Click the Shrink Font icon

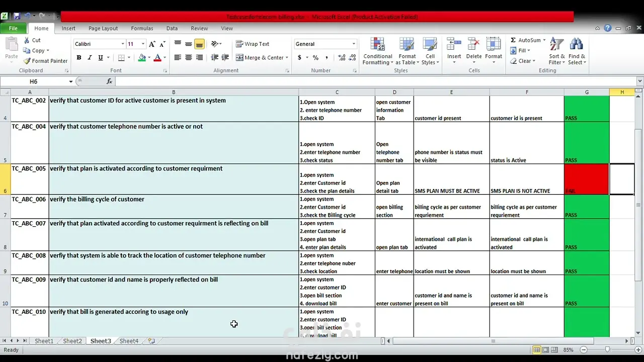(164, 44)
